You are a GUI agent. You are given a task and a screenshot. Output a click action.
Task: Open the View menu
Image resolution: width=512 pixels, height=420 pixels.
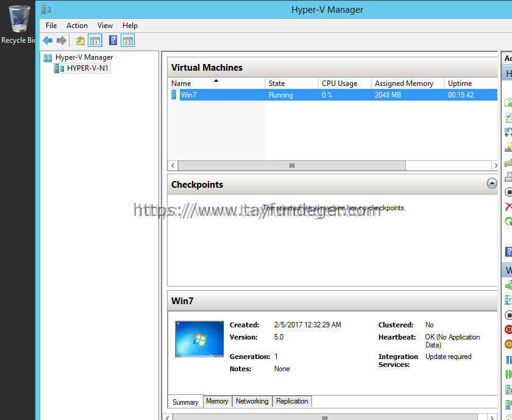click(105, 26)
